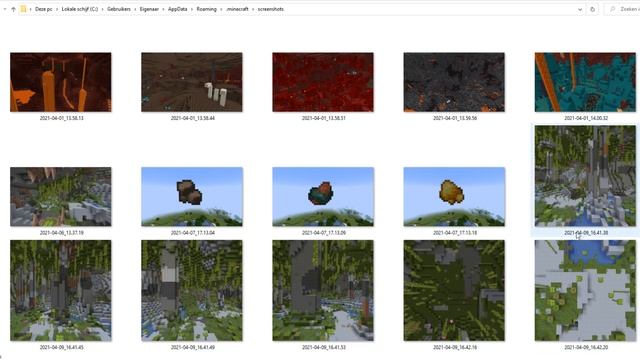Image resolution: width=640 pixels, height=360 pixels.
Task: Go to the .minecraft breadcrumb folder
Action: click(237, 9)
